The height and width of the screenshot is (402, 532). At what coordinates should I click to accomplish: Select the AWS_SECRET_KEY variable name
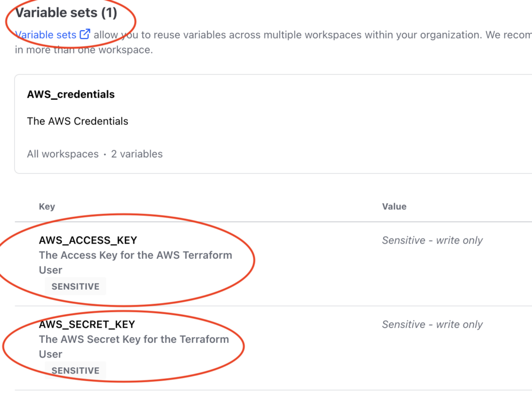point(87,324)
